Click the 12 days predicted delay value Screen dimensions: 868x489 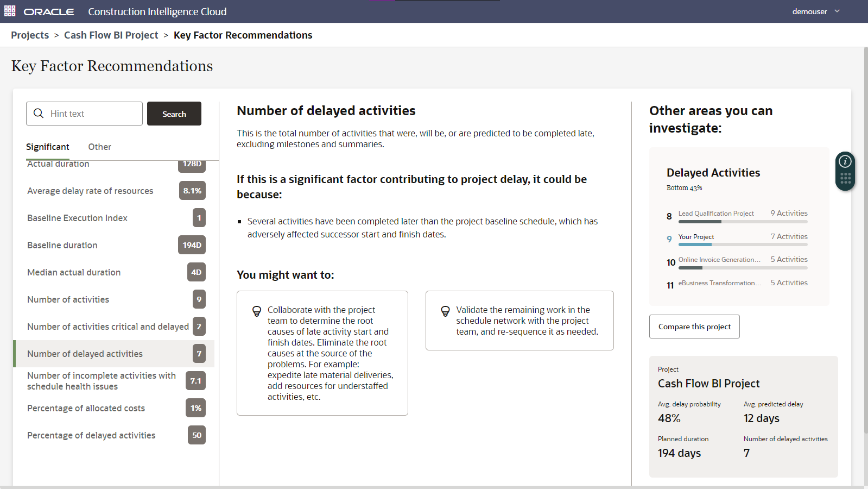(x=762, y=418)
